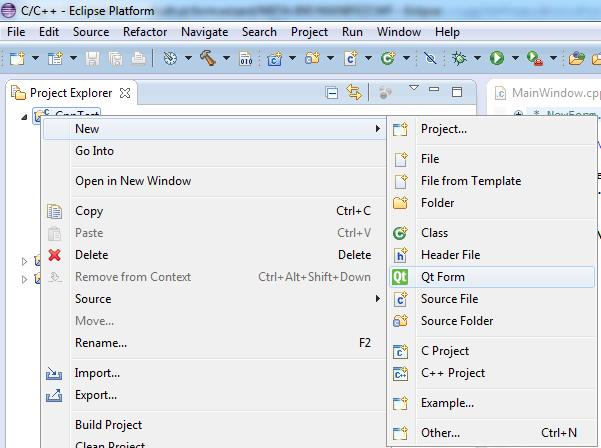
Task: Select Class in New submenu
Action: click(x=492, y=233)
